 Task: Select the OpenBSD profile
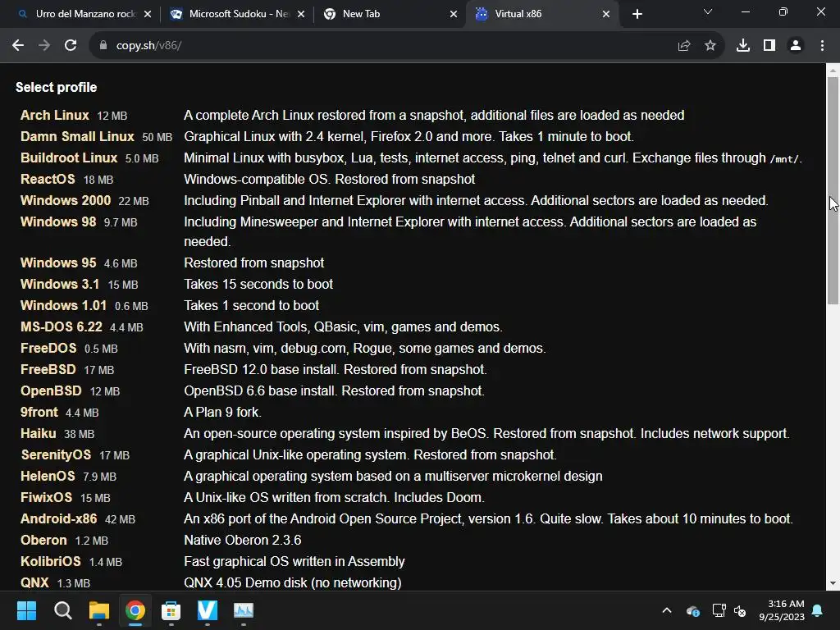click(x=51, y=391)
